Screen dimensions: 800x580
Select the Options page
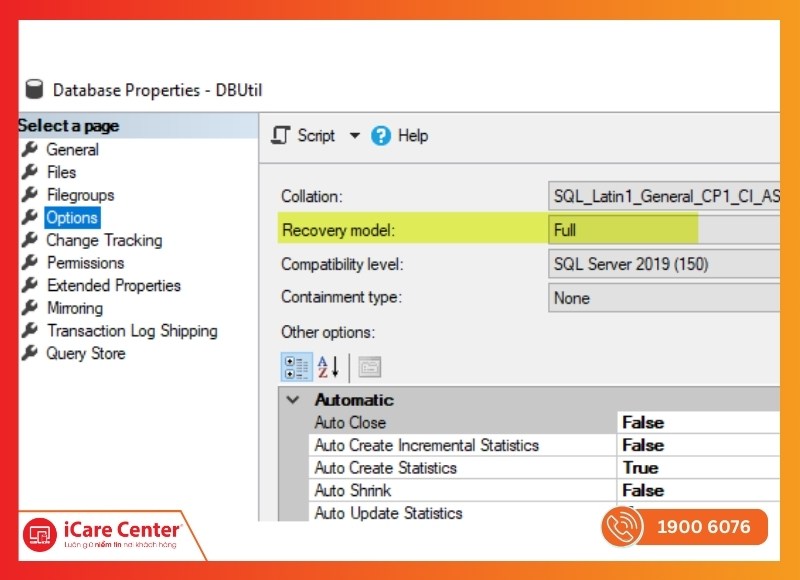point(72,217)
